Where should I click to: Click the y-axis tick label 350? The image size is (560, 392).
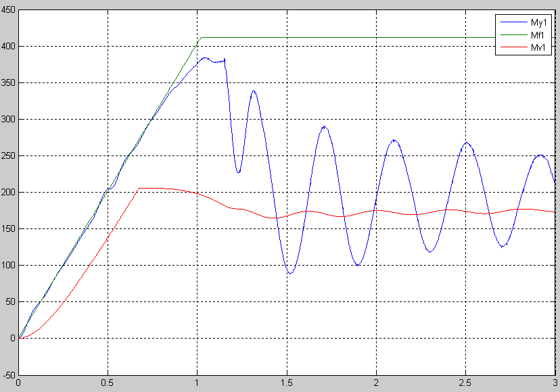click(x=8, y=83)
